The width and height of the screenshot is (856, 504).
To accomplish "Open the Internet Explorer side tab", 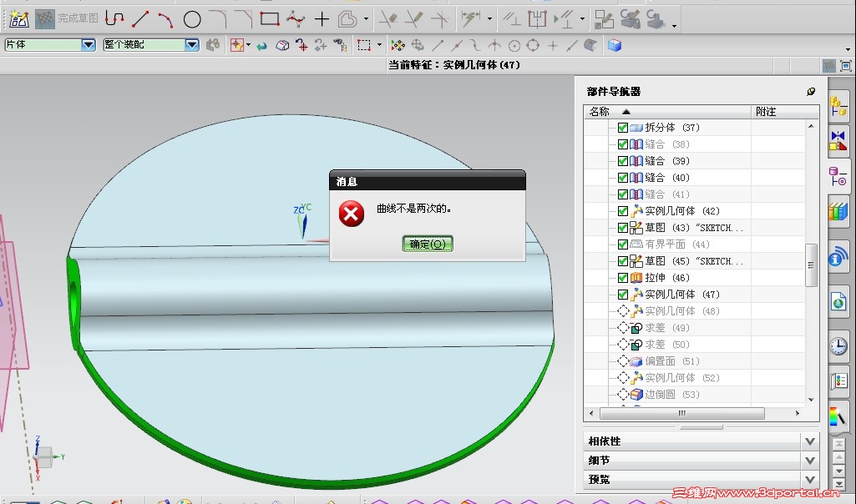I will (x=838, y=301).
